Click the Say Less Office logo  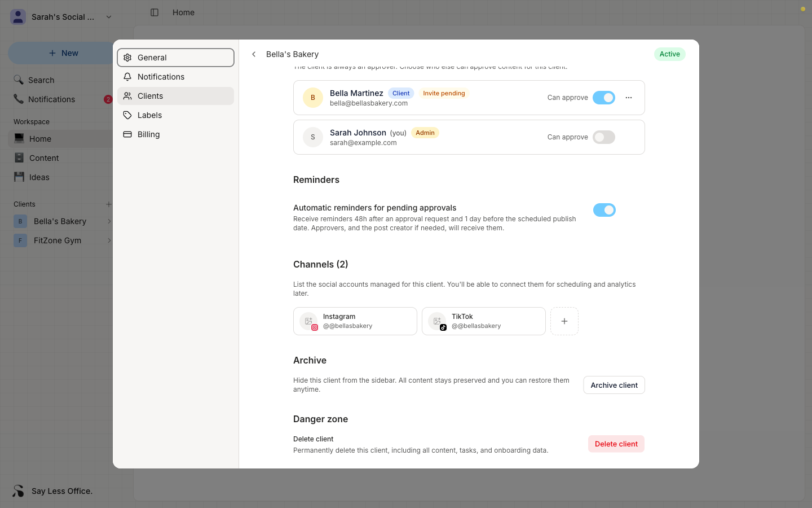pos(18,491)
